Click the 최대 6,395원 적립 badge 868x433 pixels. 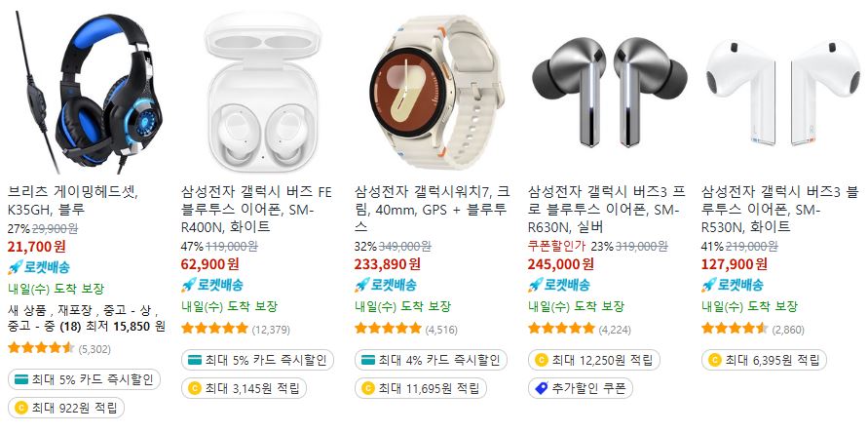764,360
